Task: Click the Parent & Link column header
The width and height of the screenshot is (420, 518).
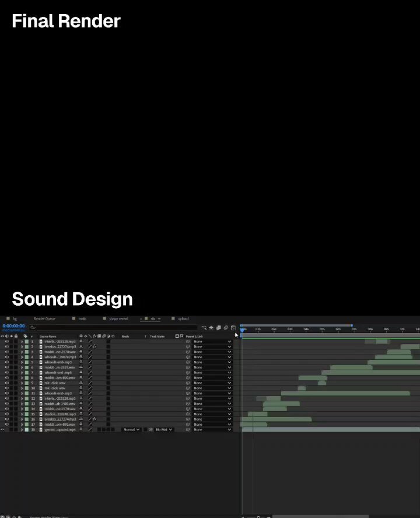Action: pyautogui.click(x=194, y=337)
